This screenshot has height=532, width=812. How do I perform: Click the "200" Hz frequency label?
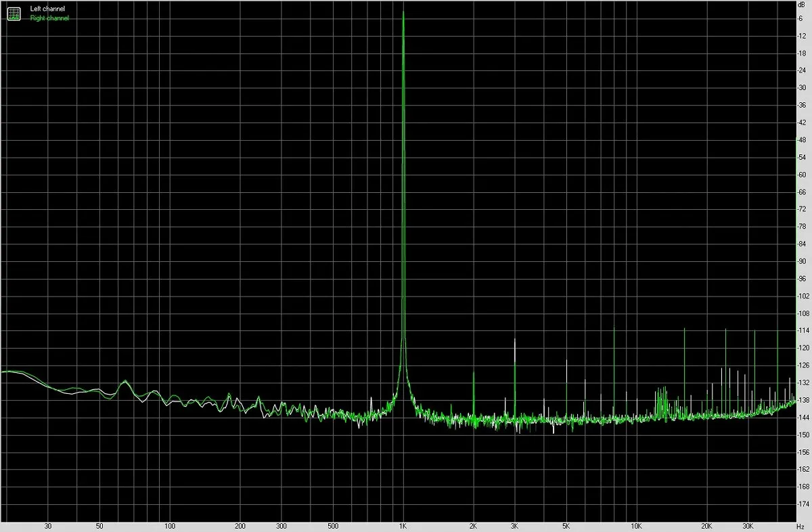240,526
